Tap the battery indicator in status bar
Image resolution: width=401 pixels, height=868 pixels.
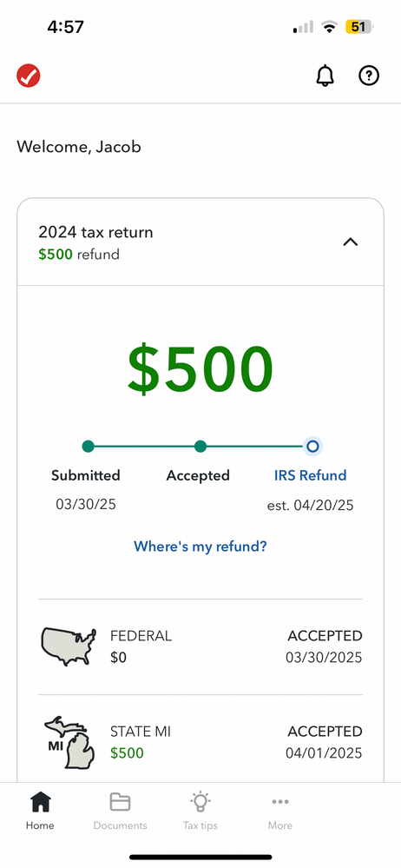(359, 27)
